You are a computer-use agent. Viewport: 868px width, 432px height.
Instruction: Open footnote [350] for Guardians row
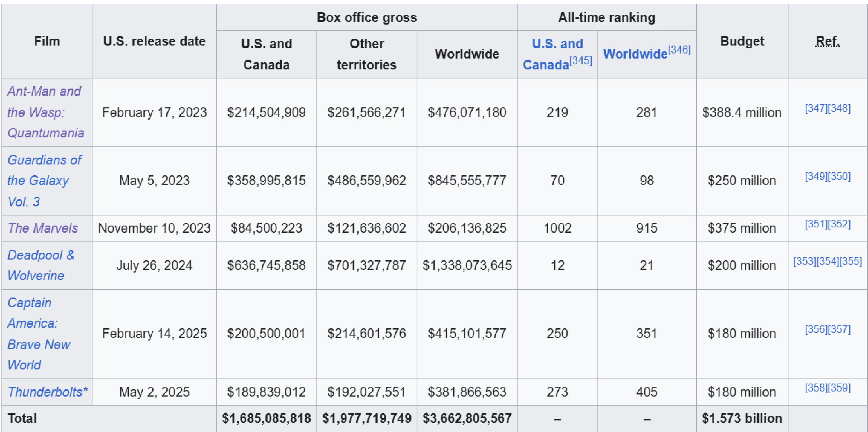pyautogui.click(x=839, y=176)
